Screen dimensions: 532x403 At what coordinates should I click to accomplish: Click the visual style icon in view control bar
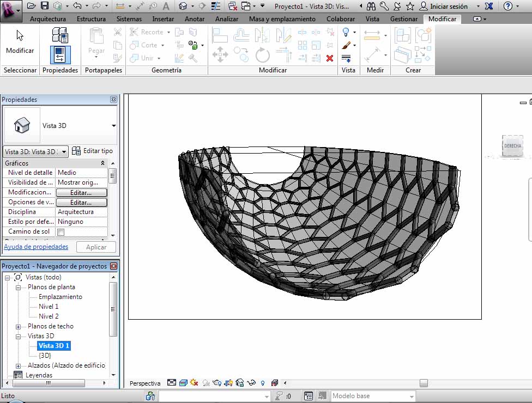[x=184, y=383]
